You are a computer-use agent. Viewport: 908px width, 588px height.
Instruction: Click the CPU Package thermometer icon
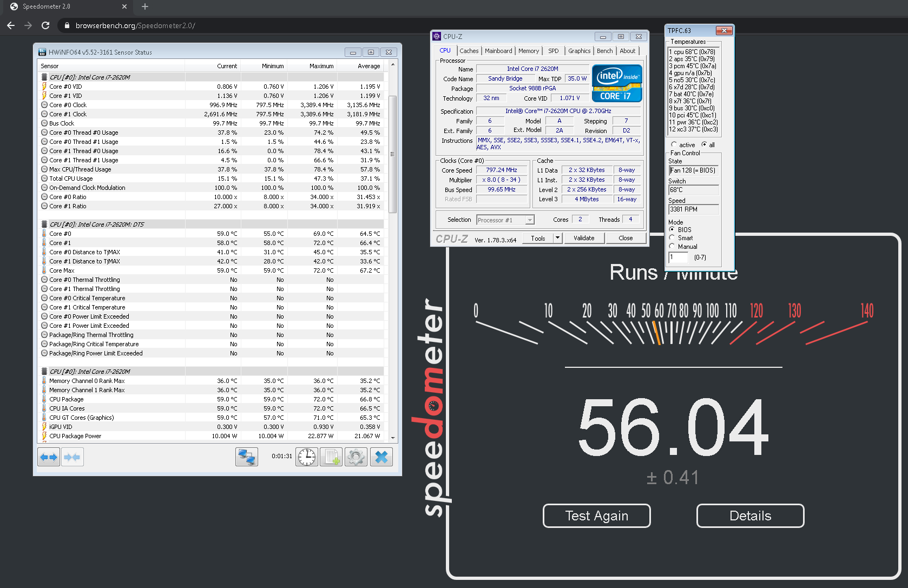(x=44, y=399)
